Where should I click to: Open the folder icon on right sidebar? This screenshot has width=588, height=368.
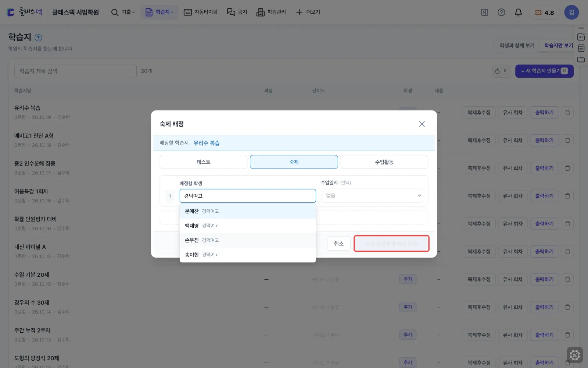coord(581,60)
